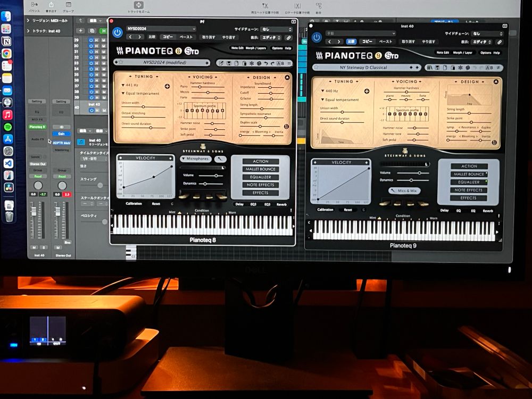Click the Calibration button in Pianoteq 8 velocity panel
532x399 pixels.
[x=134, y=204]
